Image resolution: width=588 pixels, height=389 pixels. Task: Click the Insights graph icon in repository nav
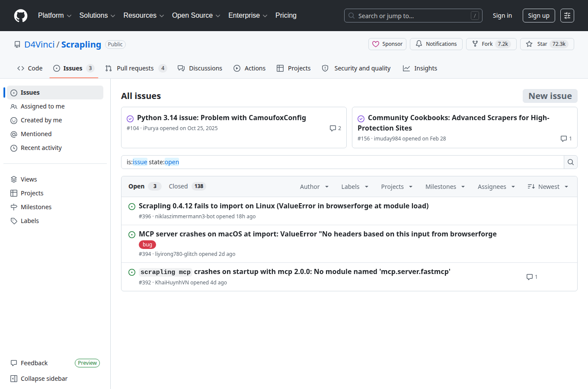(x=406, y=68)
